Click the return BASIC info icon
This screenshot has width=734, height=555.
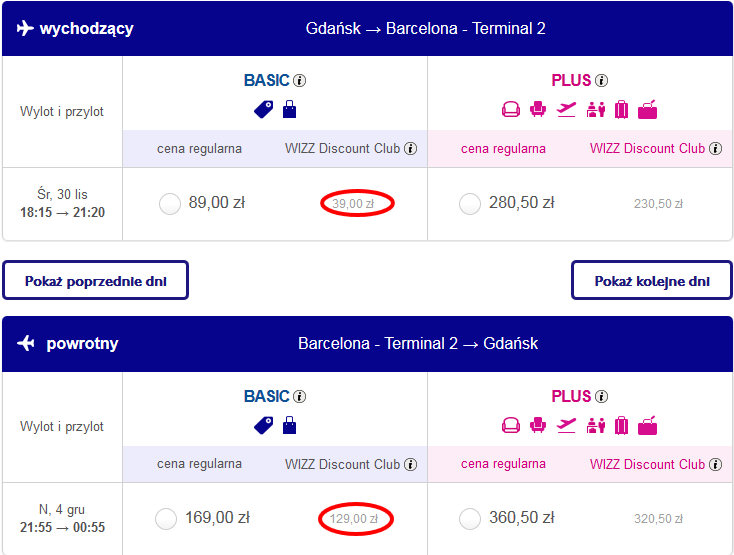(300, 396)
